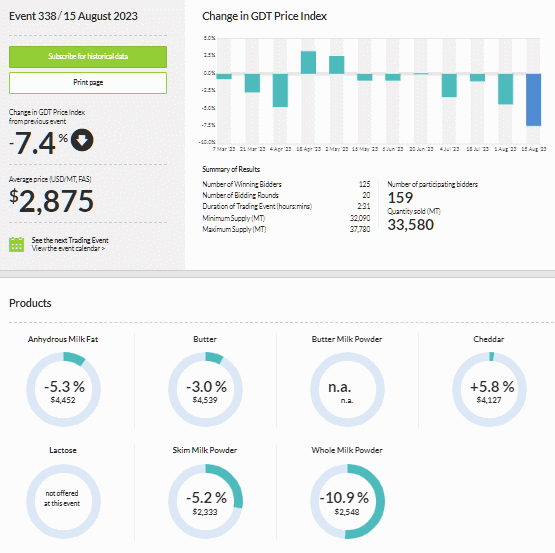Click the 21 Mar '23 bar
Image resolution: width=555 pixels, height=553 pixels.
252,83
